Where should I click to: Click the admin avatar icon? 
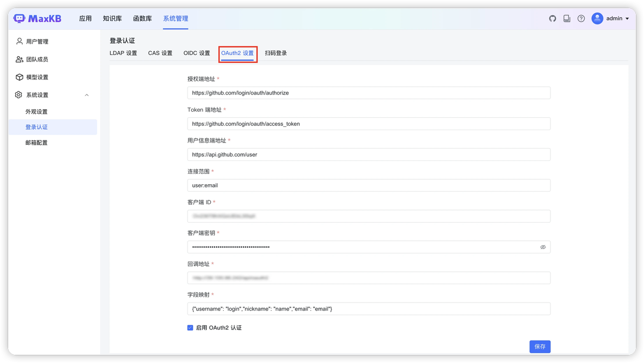pyautogui.click(x=597, y=18)
